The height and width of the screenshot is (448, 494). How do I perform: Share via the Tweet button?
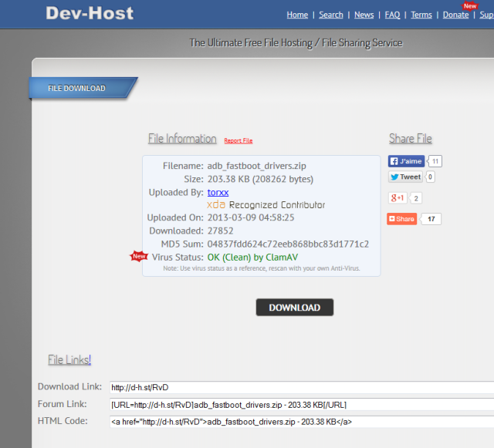click(x=405, y=177)
